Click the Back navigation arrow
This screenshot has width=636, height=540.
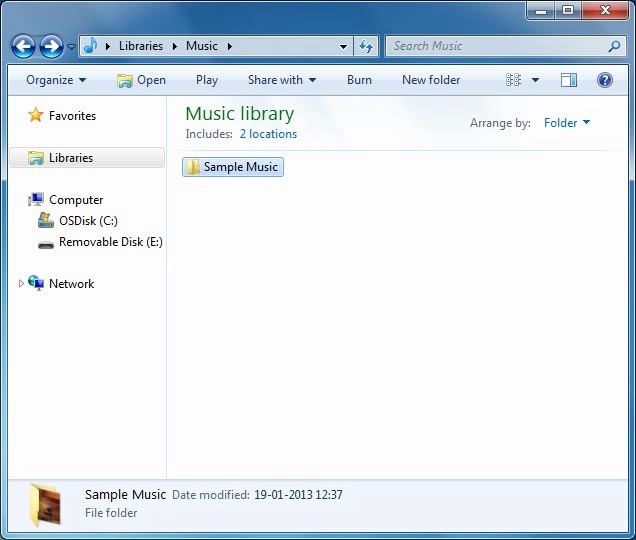(x=23, y=46)
